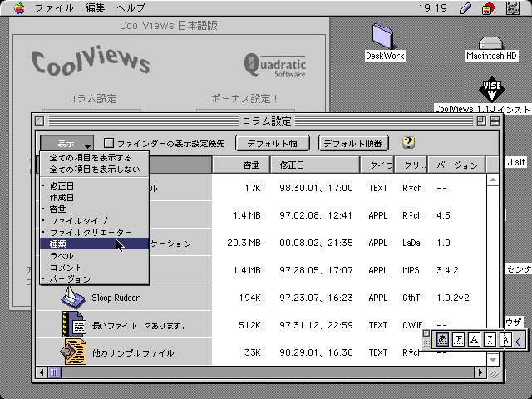Click the 20.3 MB size cell

point(244,243)
